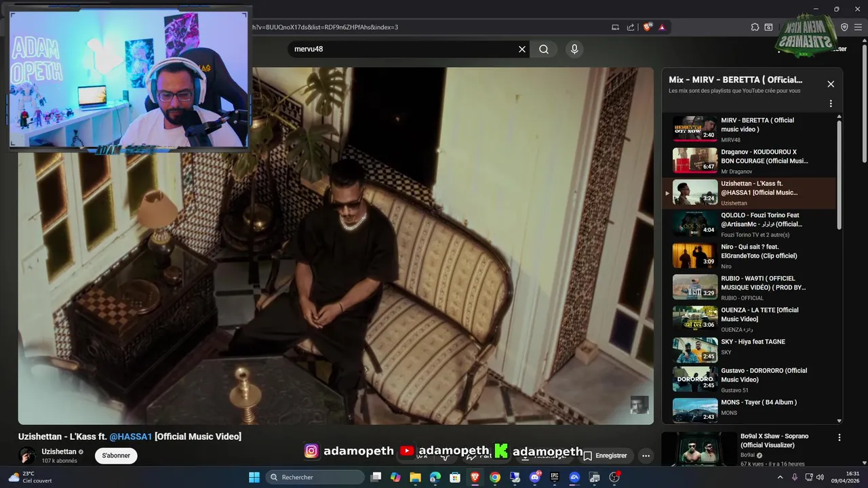Open Epic Games Launcher from taskbar
The image size is (868, 488).
click(x=555, y=477)
